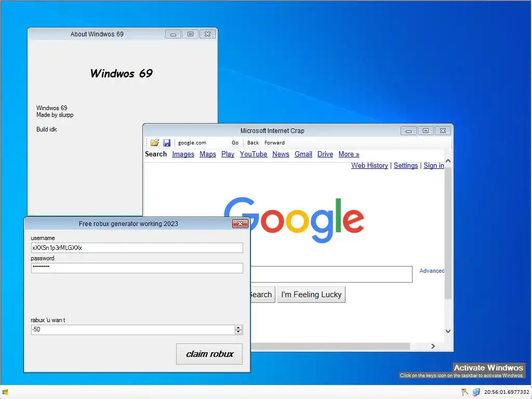
Task: Click the browser vertical scrollbar thumb
Action: click(448, 233)
